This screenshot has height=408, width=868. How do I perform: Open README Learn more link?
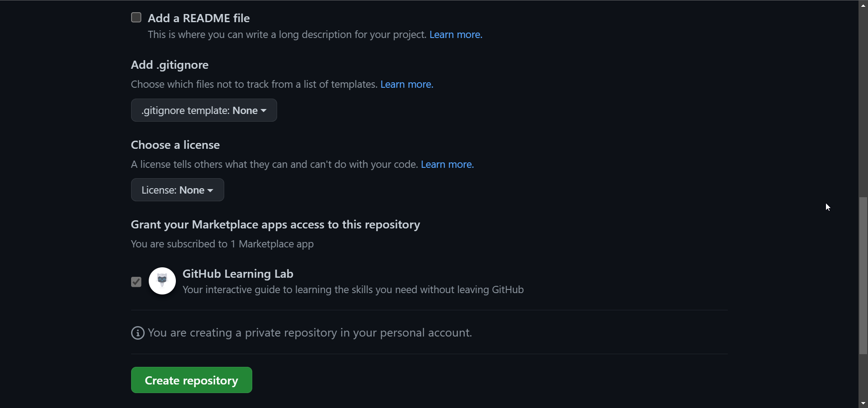[456, 35]
